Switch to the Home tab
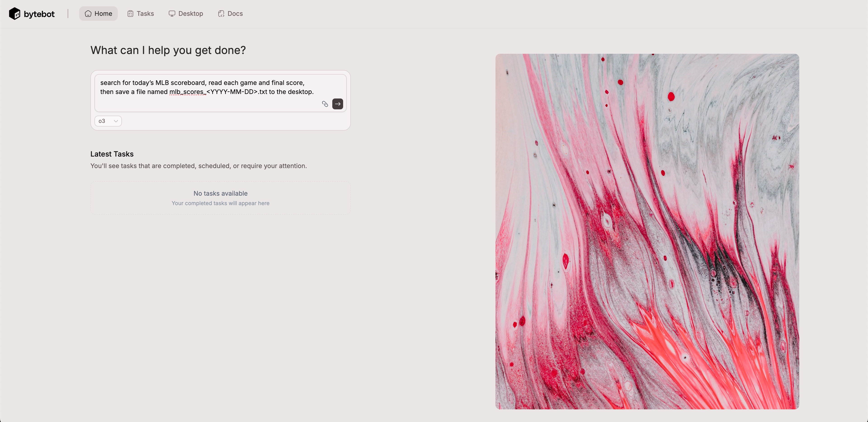This screenshot has width=868, height=422. pyautogui.click(x=98, y=14)
